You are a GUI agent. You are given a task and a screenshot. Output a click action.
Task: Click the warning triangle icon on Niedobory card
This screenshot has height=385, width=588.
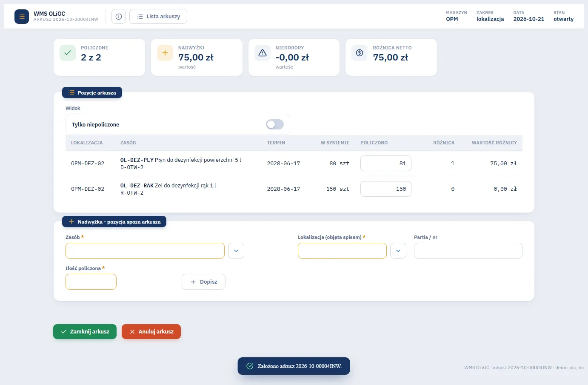point(263,53)
